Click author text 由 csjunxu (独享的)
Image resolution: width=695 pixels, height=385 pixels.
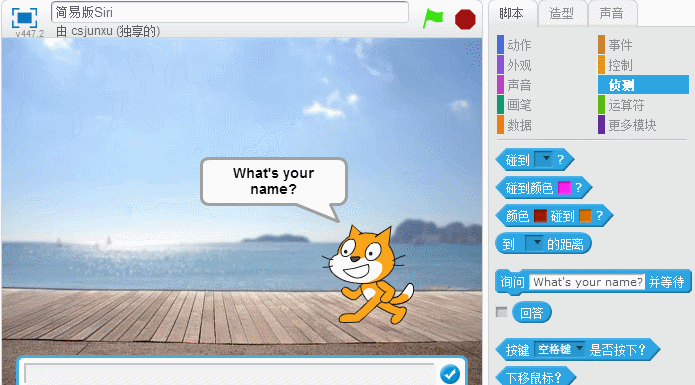pos(108,31)
